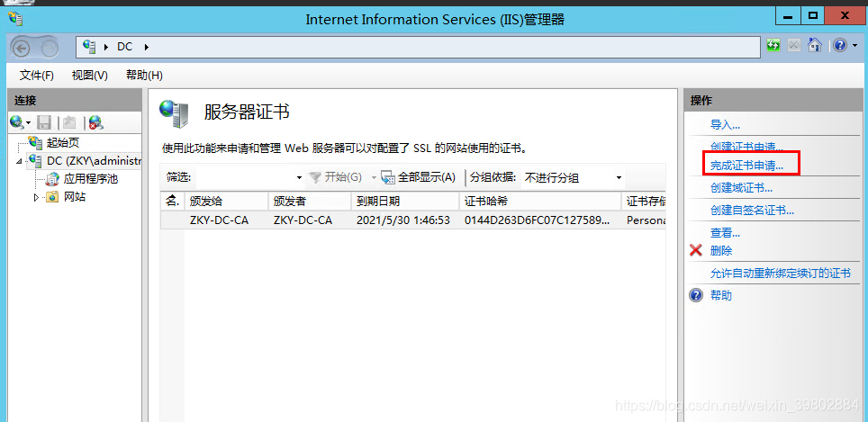Click 全部显示(A) show all button

[419, 177]
